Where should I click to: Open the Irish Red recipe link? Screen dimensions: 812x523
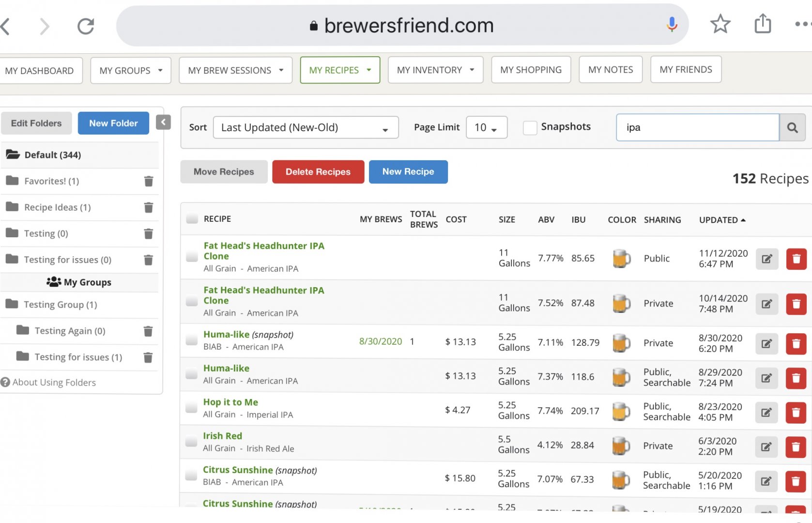click(x=222, y=436)
